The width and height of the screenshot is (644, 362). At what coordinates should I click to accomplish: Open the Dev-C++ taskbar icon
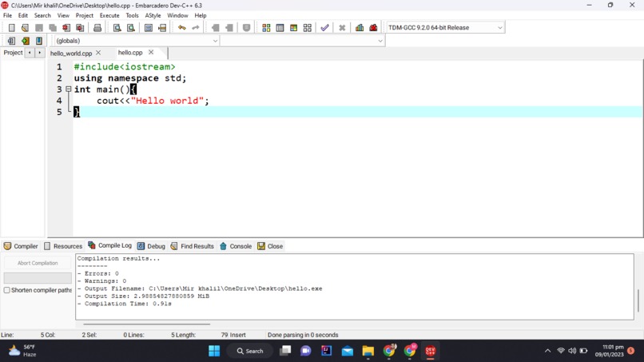pos(430,351)
